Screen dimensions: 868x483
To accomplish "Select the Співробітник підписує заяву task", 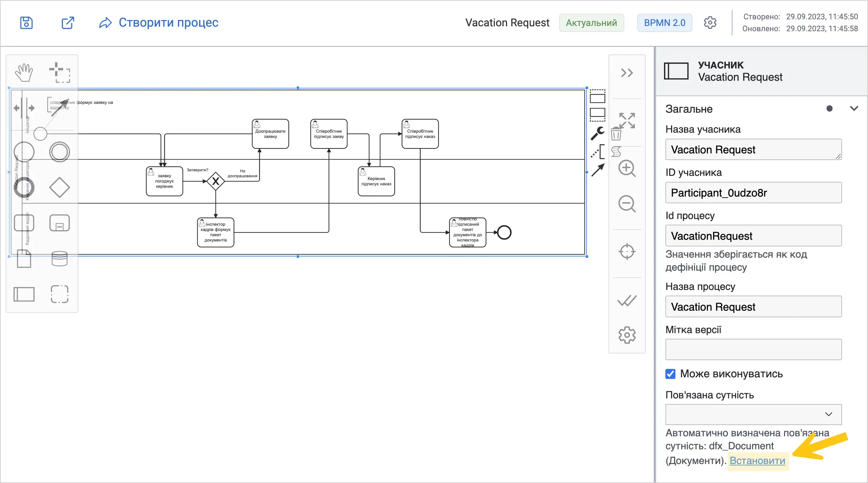I will click(x=329, y=134).
